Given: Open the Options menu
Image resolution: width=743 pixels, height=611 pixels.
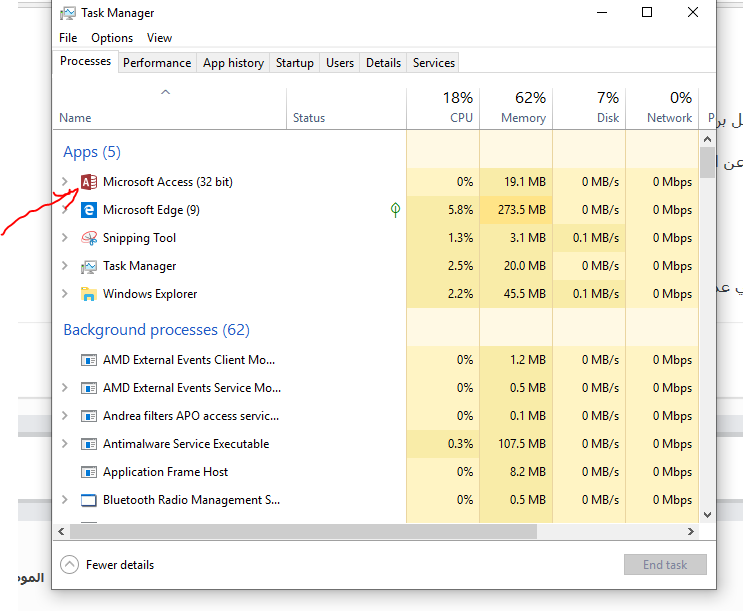Looking at the screenshot, I should click(x=112, y=38).
